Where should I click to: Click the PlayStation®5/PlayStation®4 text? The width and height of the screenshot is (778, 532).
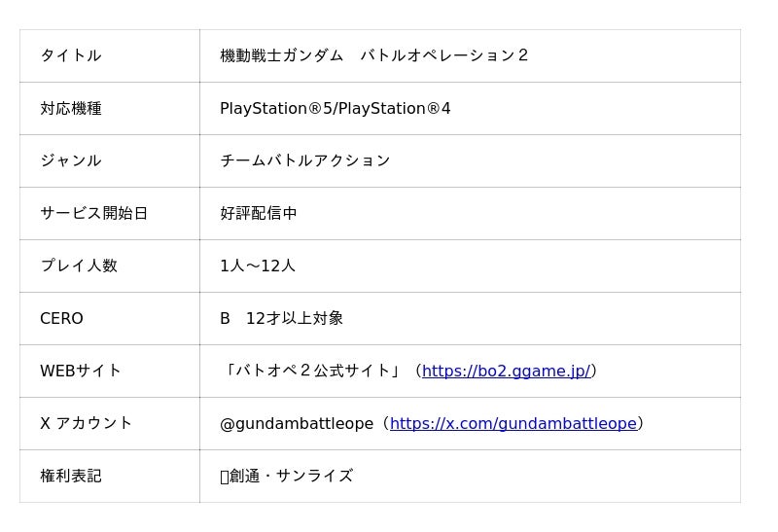pos(336,108)
